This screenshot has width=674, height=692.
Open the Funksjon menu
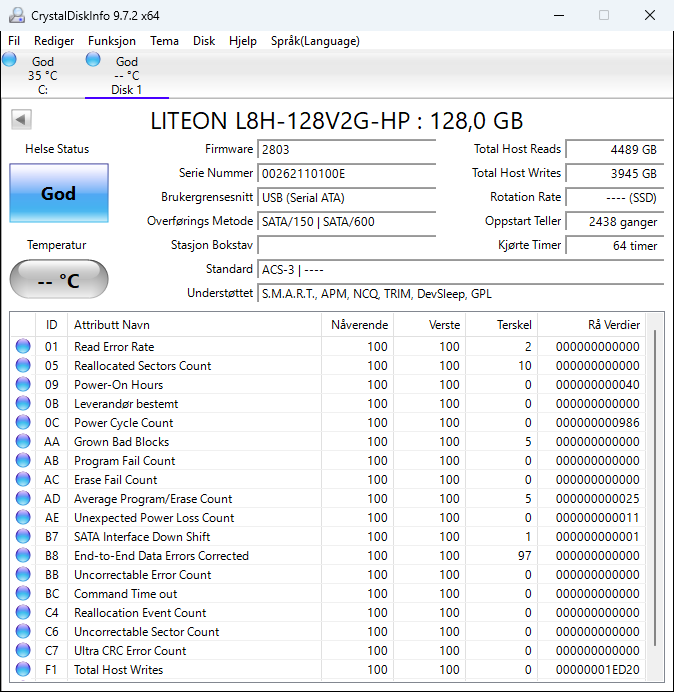coord(112,41)
